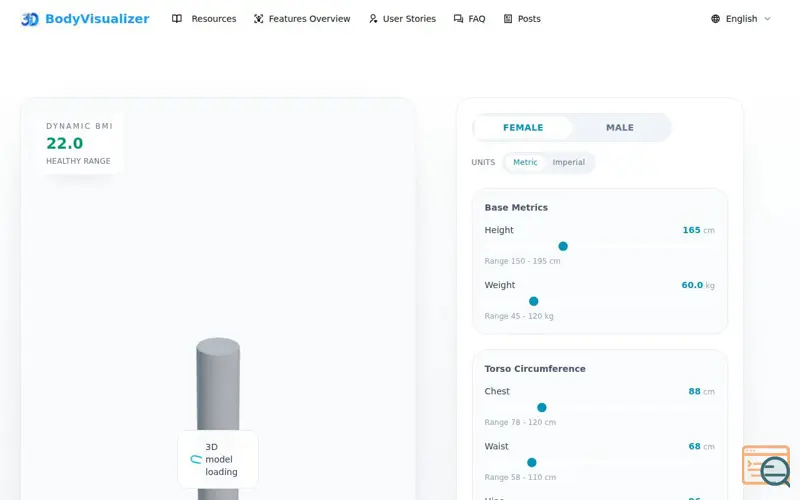This screenshot has height=500, width=800.
Task: Click the Height slider handle
Action: (x=563, y=246)
